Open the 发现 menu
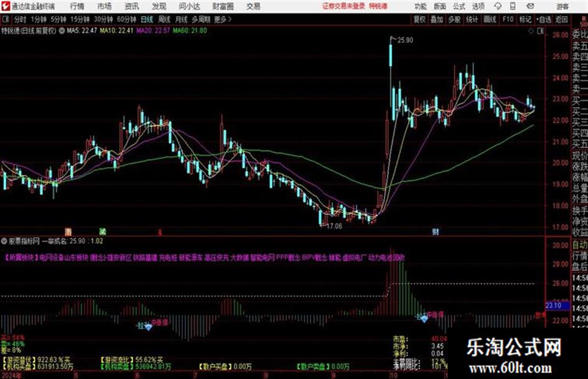The width and height of the screenshot is (588, 379). [x=159, y=6]
